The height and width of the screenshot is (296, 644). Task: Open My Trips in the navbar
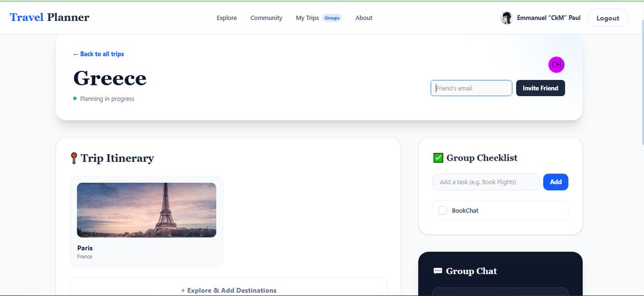[307, 18]
